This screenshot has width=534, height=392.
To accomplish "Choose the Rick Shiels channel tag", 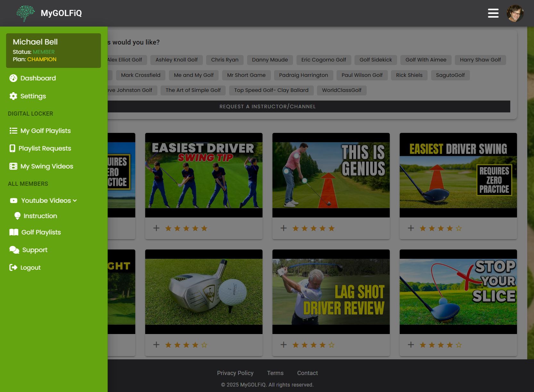I will pyautogui.click(x=409, y=75).
